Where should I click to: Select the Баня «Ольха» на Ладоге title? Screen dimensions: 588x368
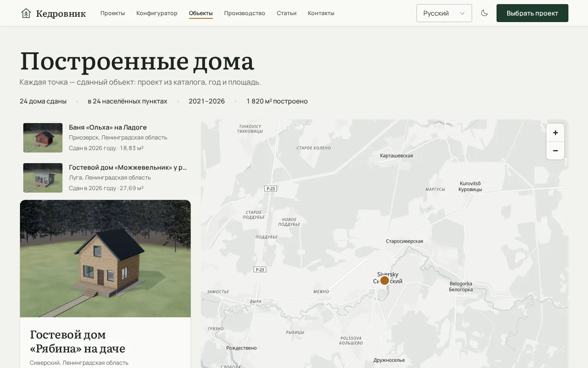[x=108, y=127]
